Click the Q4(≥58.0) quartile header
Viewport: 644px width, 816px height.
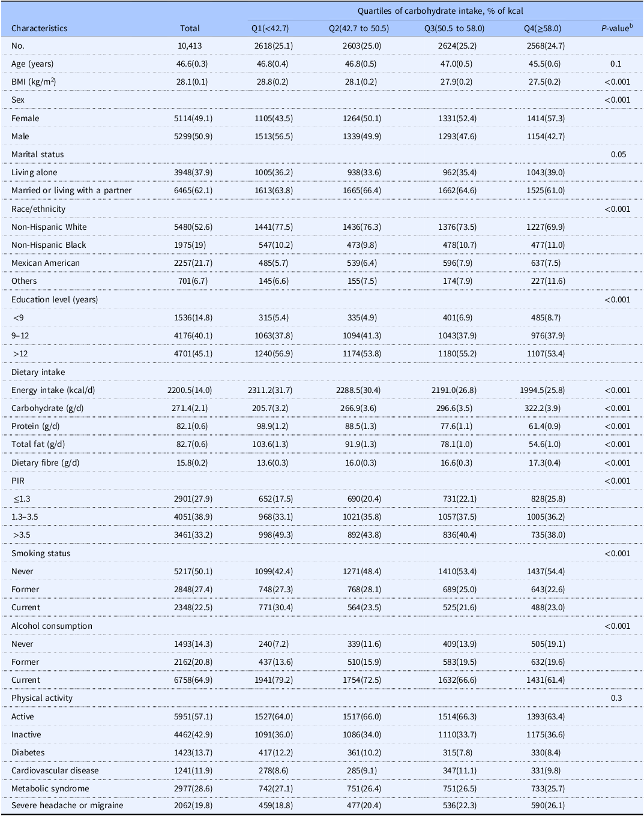(x=542, y=28)
